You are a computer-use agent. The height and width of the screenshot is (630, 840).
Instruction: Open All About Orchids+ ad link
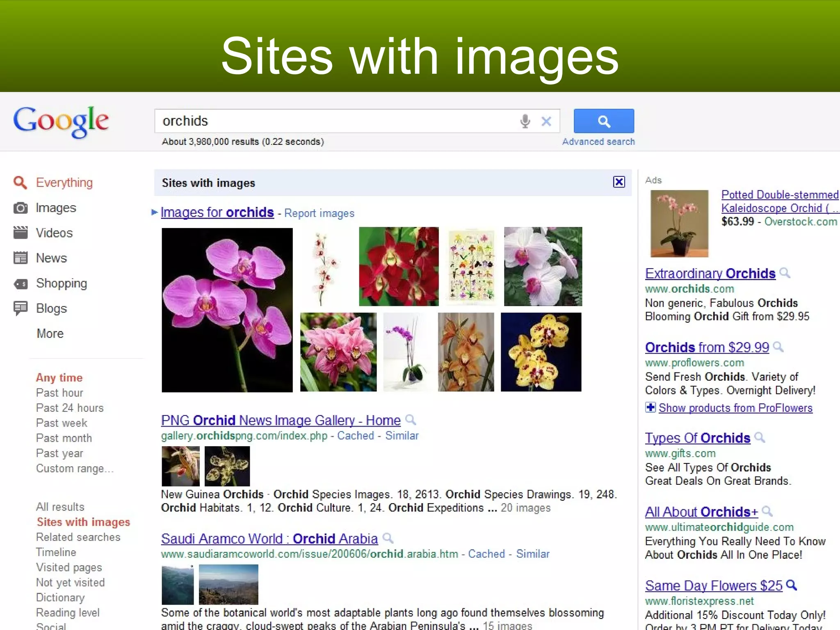click(x=701, y=512)
